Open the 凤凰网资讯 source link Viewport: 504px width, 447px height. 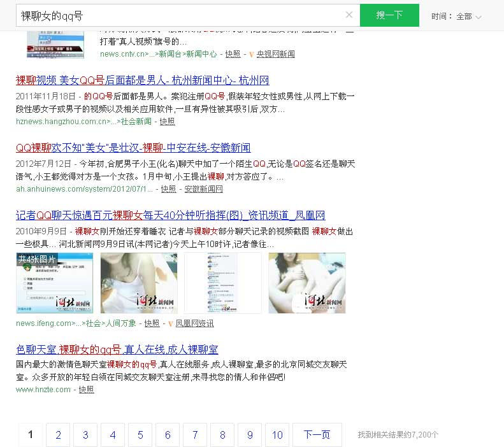click(194, 323)
